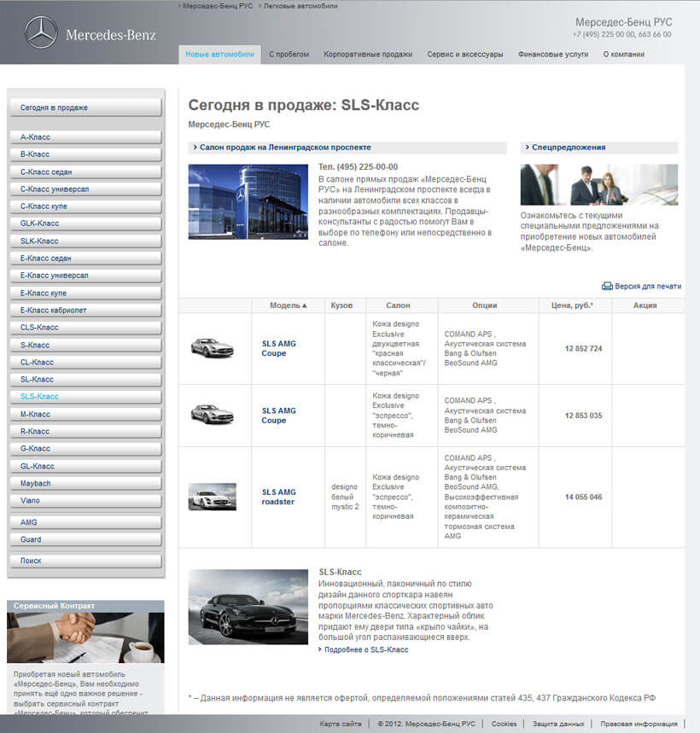The width and height of the screenshot is (700, 733).
Task: Open Подробнее о SLS-Класс link
Action: click(x=366, y=649)
